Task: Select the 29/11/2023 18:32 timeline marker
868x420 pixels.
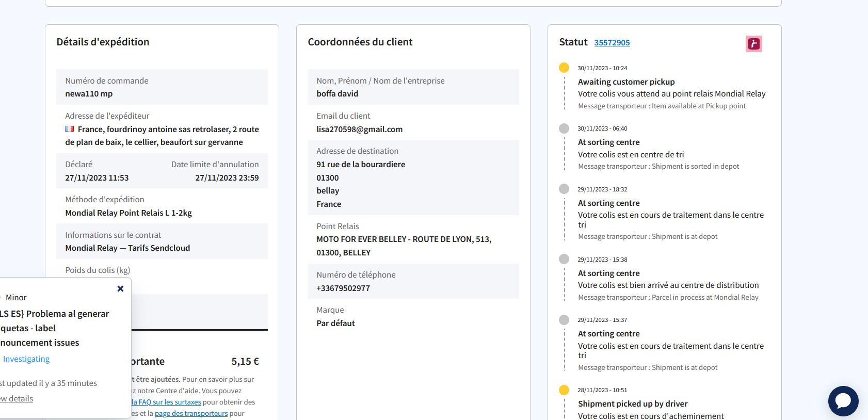Action: click(564, 189)
